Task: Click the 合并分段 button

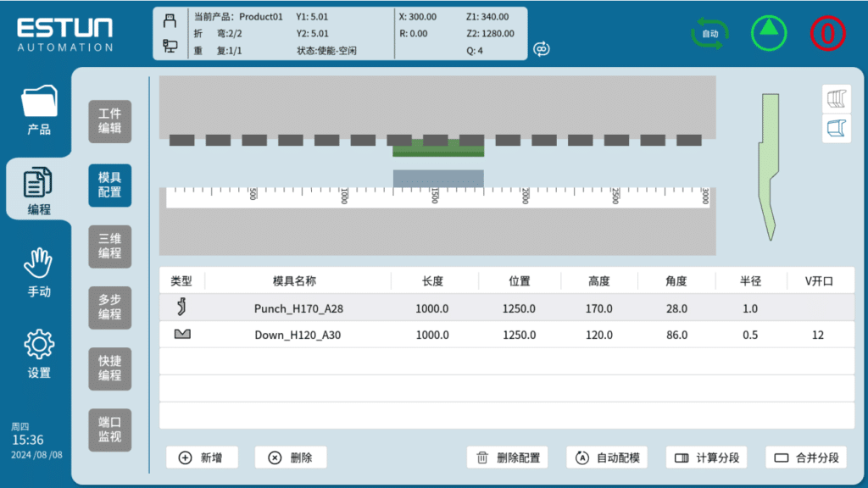Action: click(x=806, y=457)
